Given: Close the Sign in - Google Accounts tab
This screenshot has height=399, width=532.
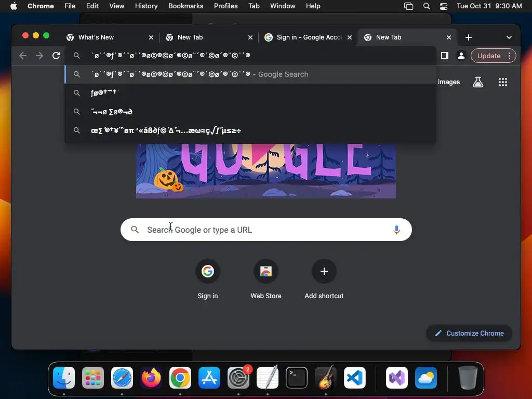Looking at the screenshot, I should tap(350, 37).
